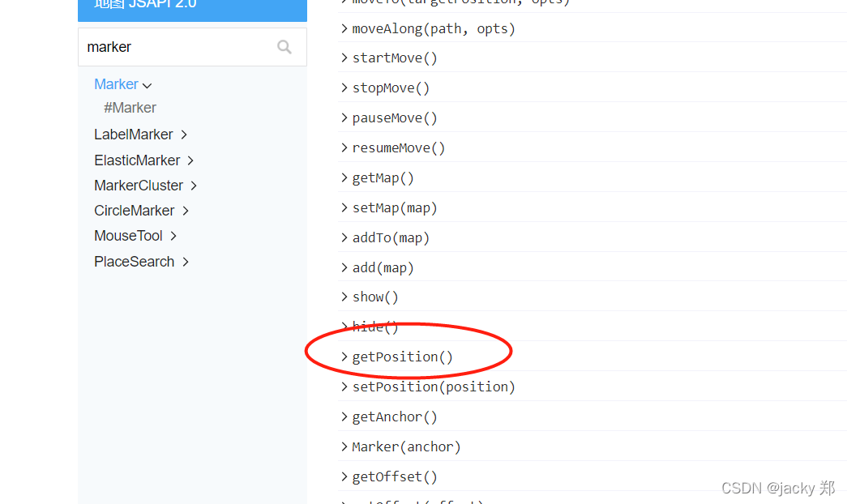Select the add(map) method text

[383, 268]
